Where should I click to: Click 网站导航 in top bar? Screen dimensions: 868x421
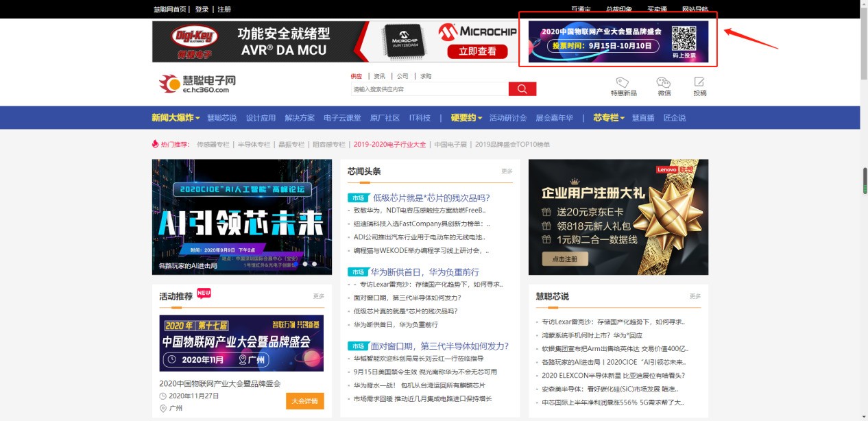click(695, 10)
